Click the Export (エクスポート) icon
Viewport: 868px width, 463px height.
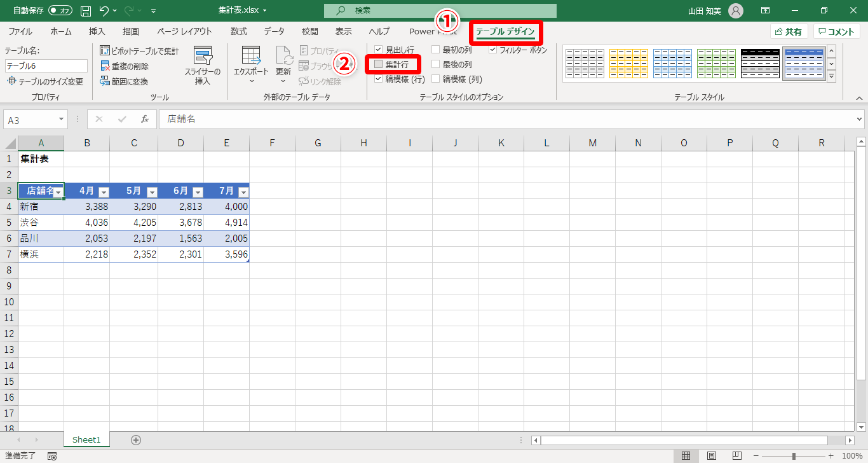click(251, 66)
